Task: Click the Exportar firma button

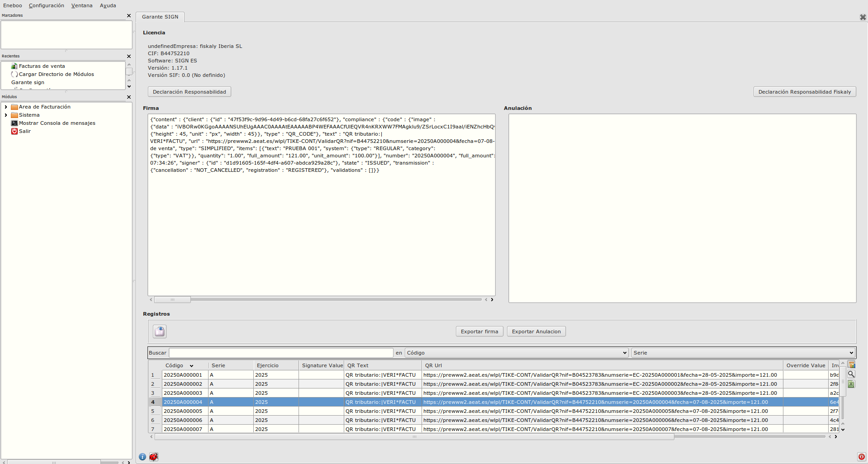Action: pyautogui.click(x=479, y=331)
